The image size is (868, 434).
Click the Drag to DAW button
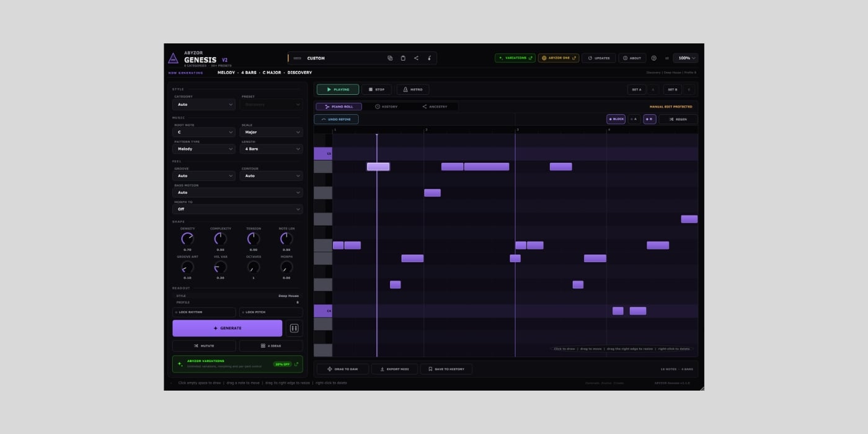(342, 369)
